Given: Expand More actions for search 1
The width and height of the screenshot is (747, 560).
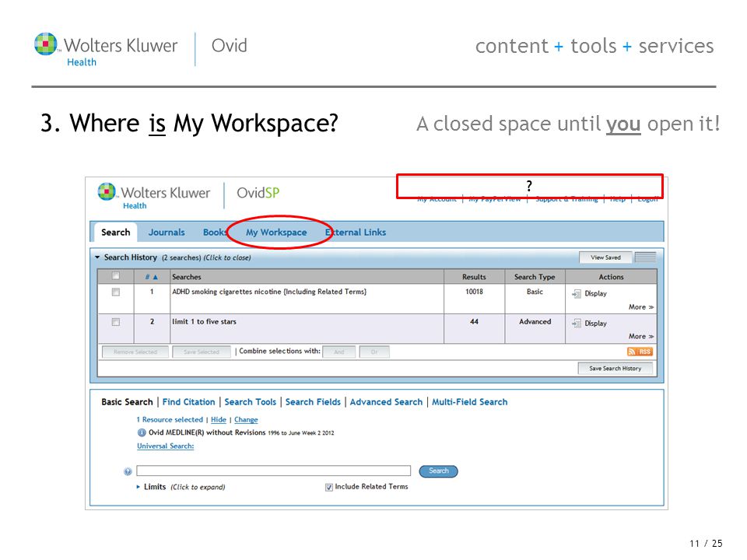Looking at the screenshot, I should point(640,307).
